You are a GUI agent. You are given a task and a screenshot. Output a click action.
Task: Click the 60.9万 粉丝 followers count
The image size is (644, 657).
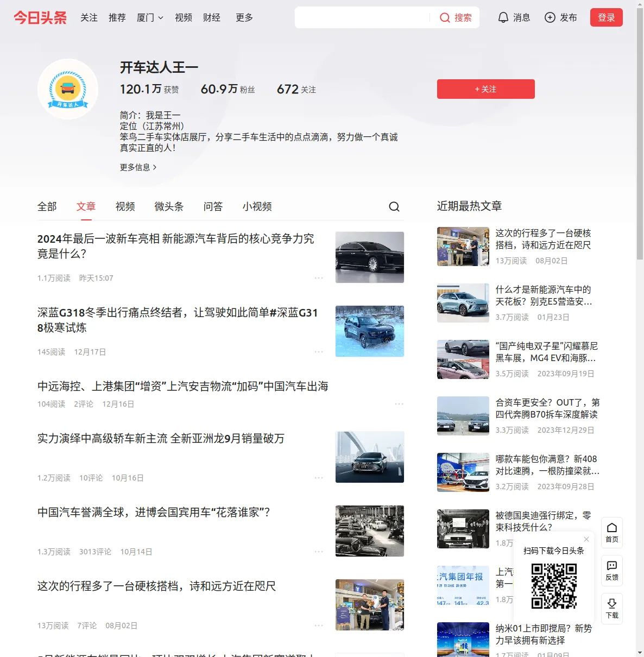(x=228, y=89)
